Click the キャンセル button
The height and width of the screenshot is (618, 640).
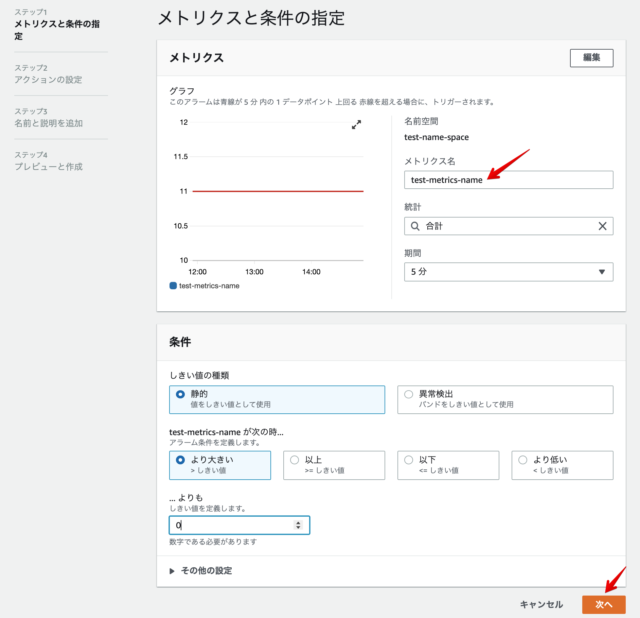pos(541,605)
